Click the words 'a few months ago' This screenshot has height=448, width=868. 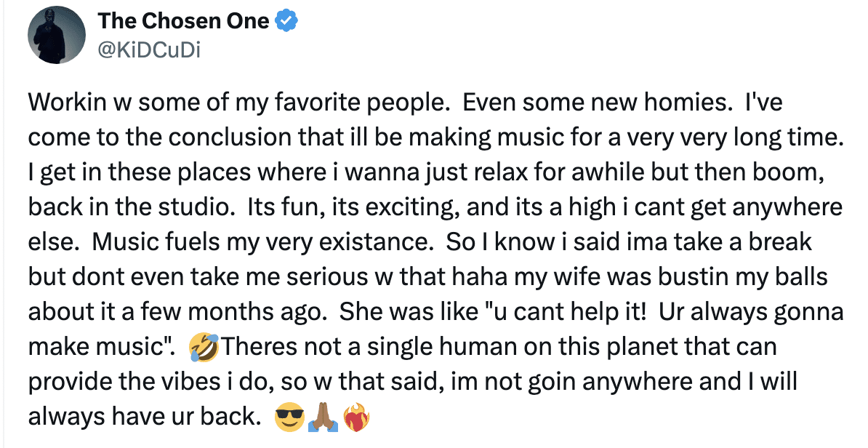click(x=233, y=312)
